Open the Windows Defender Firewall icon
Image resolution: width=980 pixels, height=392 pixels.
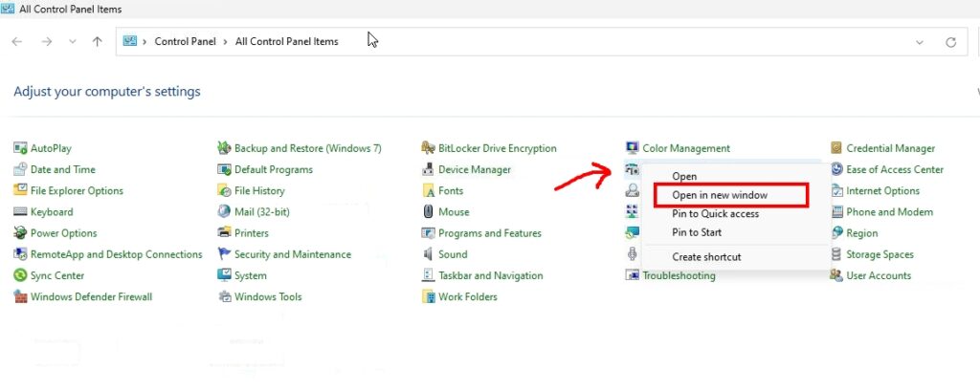21,297
